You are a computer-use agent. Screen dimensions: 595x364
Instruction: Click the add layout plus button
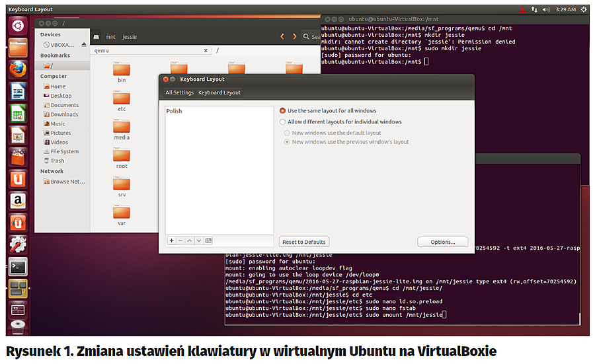[171, 241]
